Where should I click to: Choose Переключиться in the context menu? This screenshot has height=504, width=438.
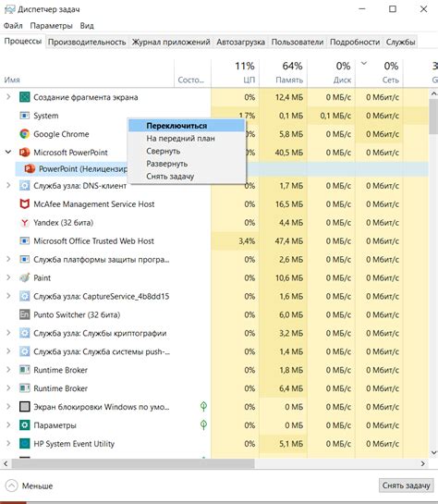187,126
